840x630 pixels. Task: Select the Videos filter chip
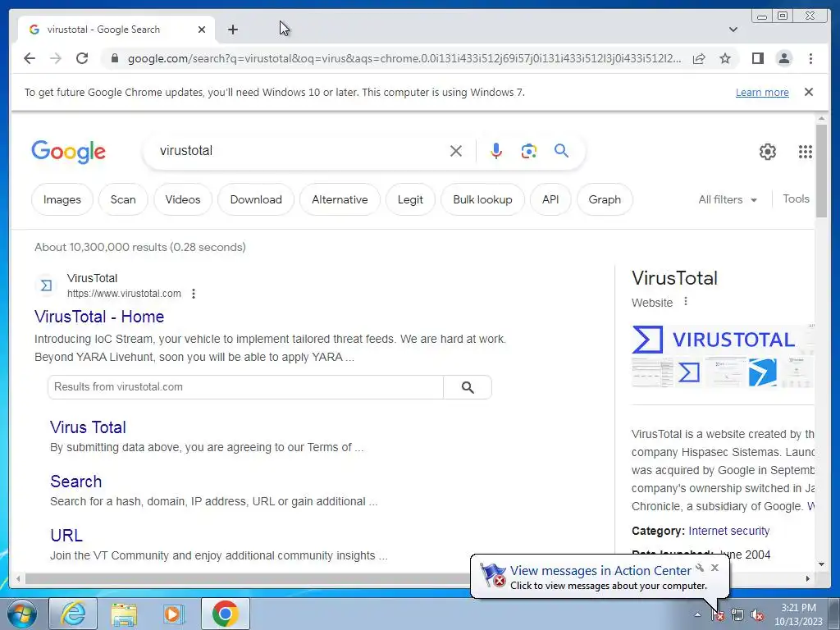coord(183,199)
